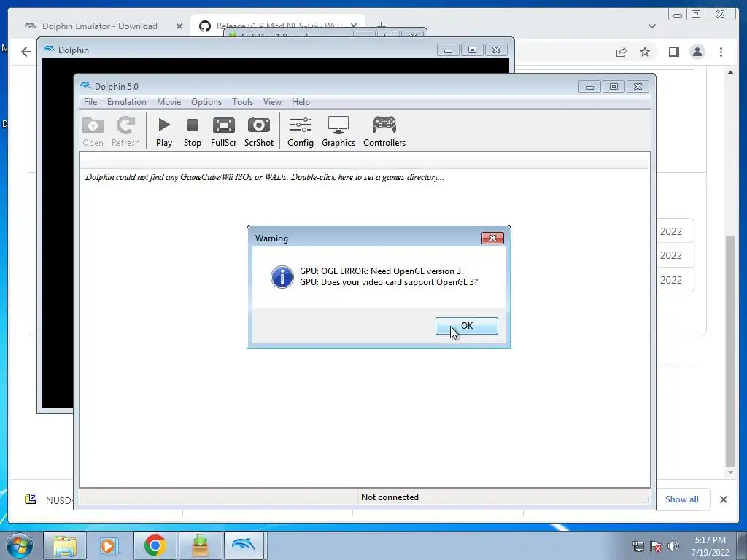The image size is (747, 560).
Task: Open the Windows Start menu
Action: 20,545
